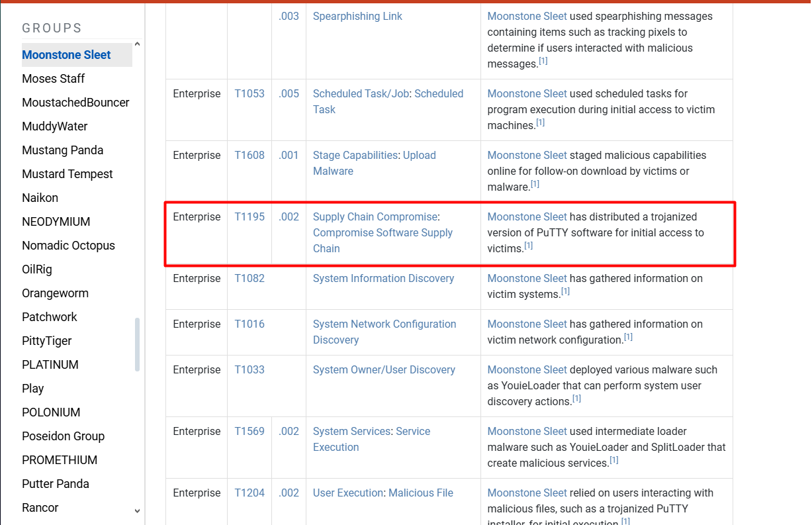The height and width of the screenshot is (525, 812).
Task: Choose PittyTiger in the sidebar
Action: (x=47, y=341)
